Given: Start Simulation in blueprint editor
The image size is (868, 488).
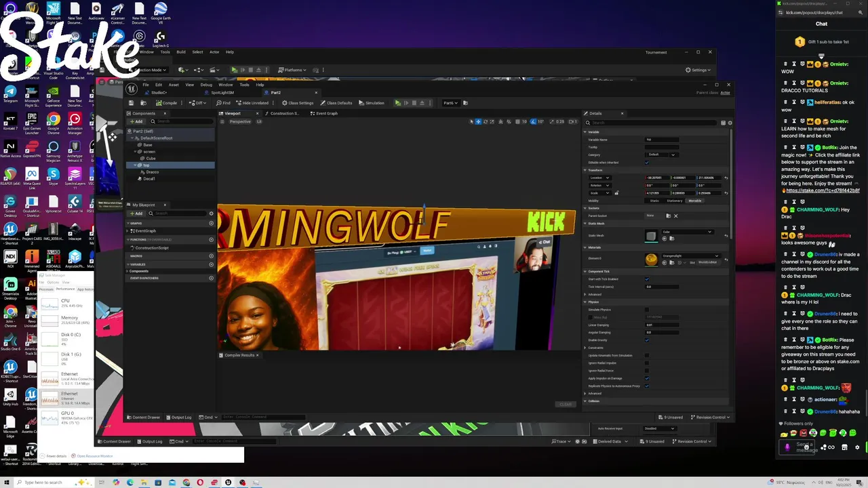Looking at the screenshot, I should pyautogui.click(x=371, y=103).
